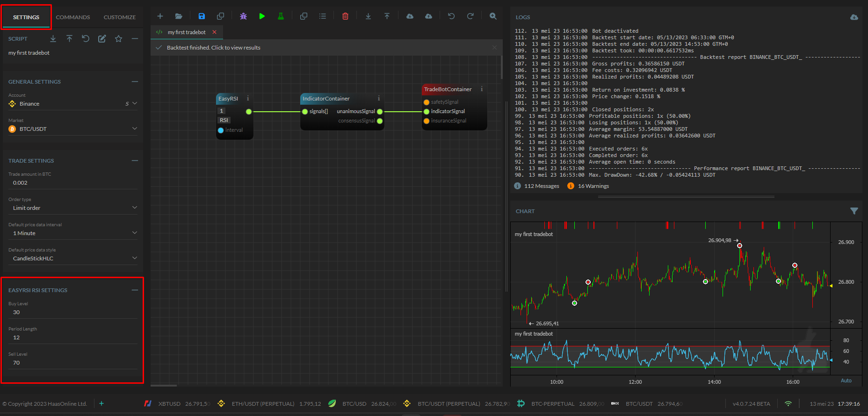Click the copy icon left of list icon
The width and height of the screenshot is (868, 416).
coord(304,16)
